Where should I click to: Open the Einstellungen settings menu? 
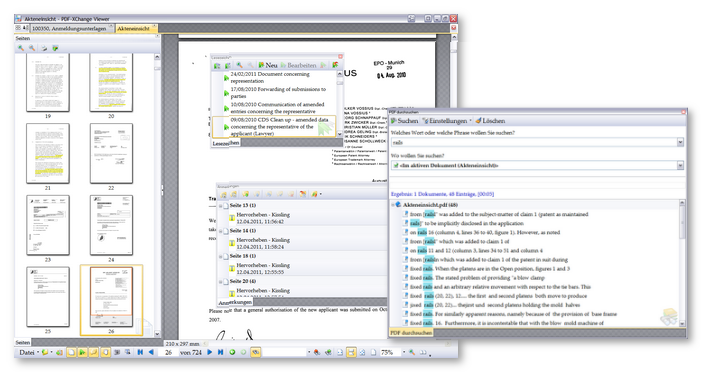click(x=446, y=121)
